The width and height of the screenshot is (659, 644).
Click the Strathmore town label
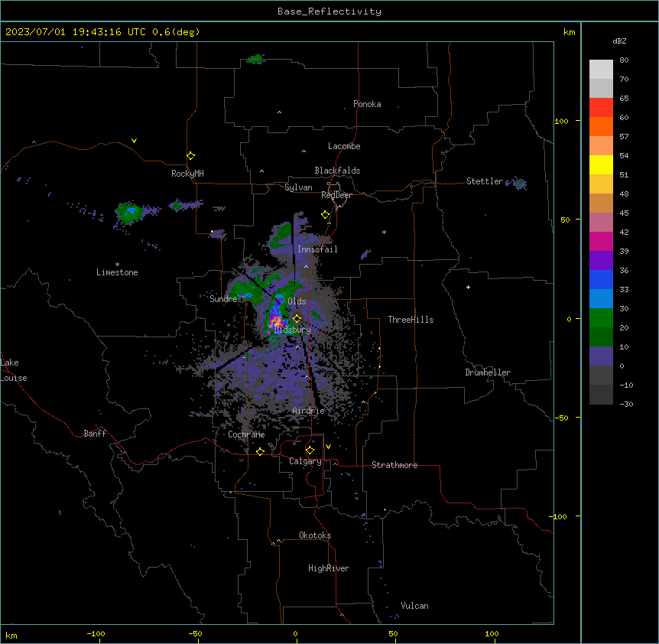394,465
